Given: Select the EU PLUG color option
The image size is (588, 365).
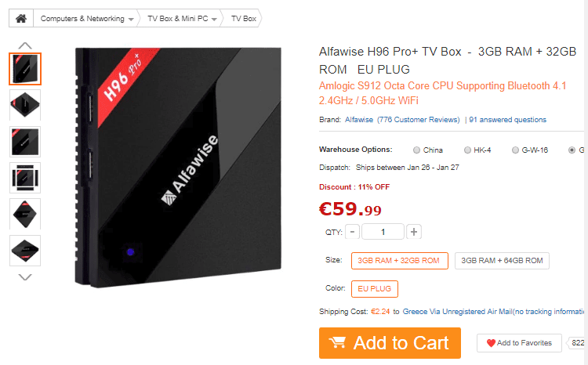Looking at the screenshot, I should (x=374, y=289).
